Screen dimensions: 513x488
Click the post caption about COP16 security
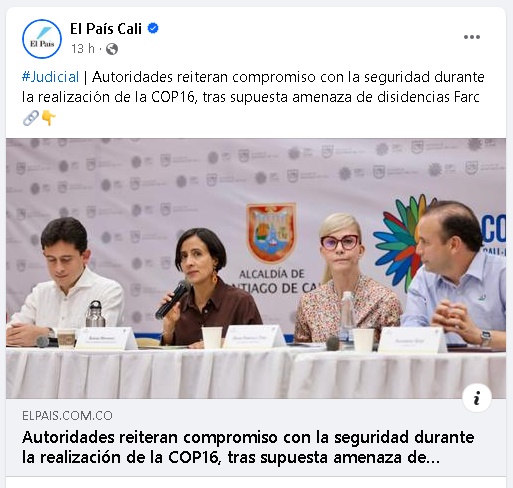[253, 87]
